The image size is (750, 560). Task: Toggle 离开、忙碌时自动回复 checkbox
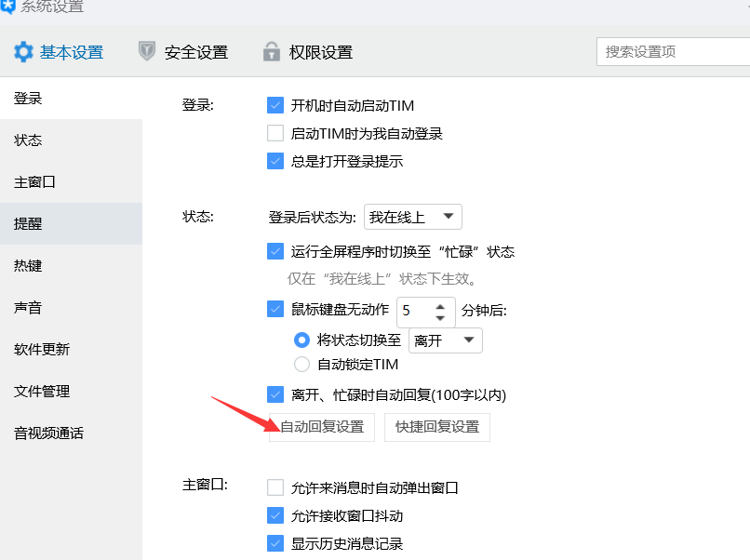click(275, 395)
